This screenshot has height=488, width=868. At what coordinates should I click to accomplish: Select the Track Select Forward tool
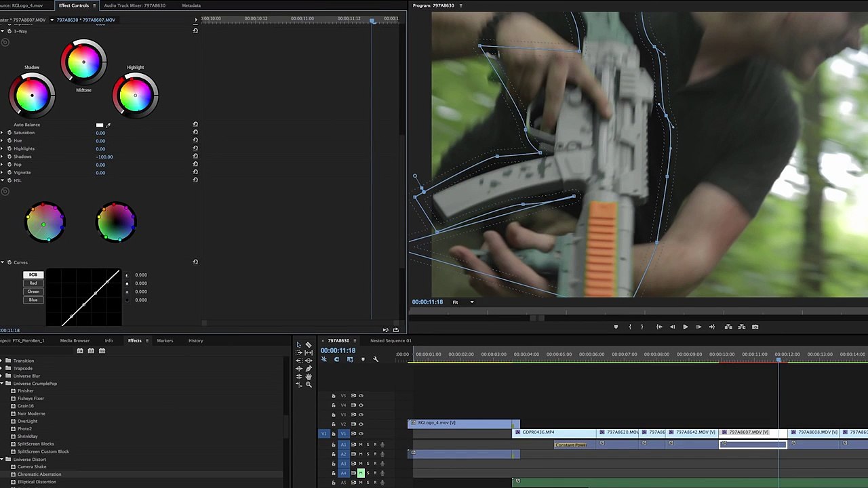(x=299, y=352)
